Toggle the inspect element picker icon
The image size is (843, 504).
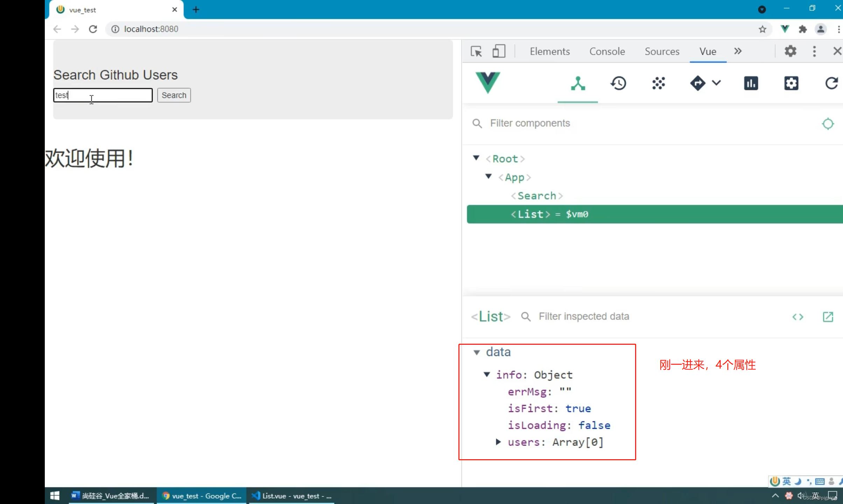(476, 51)
